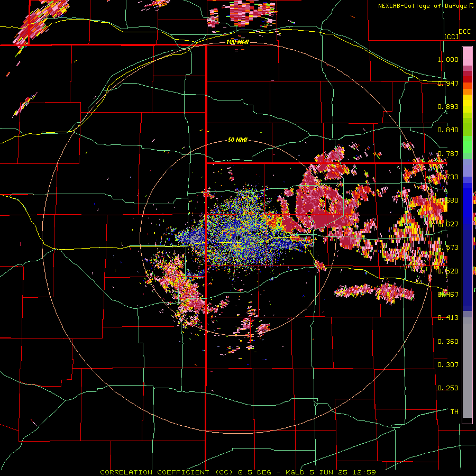Click the "NEXLAB-College of DuPage" credit text
The height and width of the screenshot is (476, 476).
pyautogui.click(x=422, y=6)
